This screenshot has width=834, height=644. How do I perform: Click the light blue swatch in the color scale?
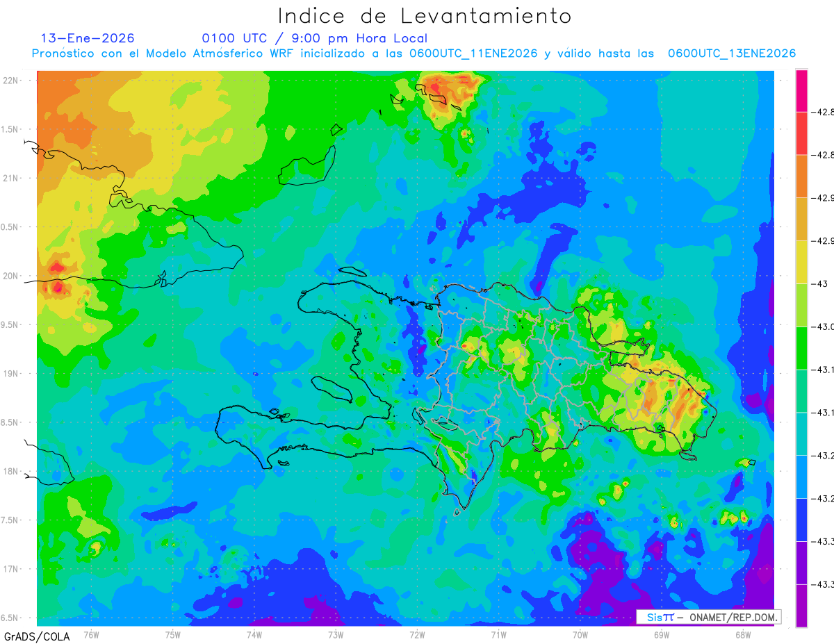click(801, 477)
